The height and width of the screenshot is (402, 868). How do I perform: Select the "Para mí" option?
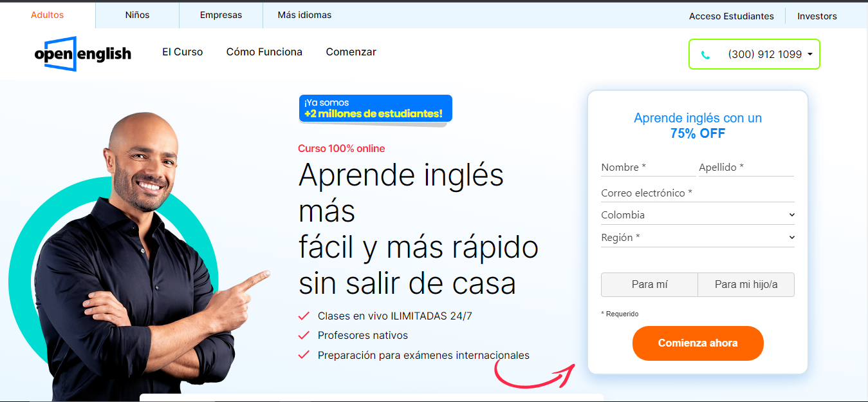(x=649, y=284)
